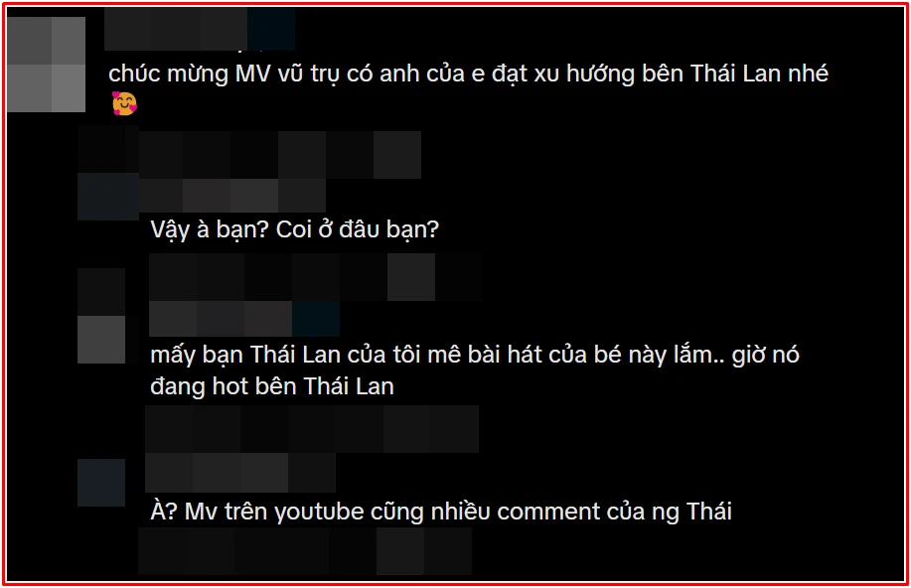Viewport: 911px width, 588px height.
Task: Click the word "youtube" in last reply
Action: pos(319,512)
